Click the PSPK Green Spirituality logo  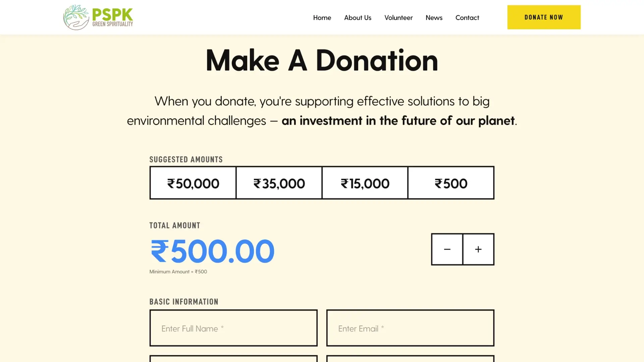[98, 17]
